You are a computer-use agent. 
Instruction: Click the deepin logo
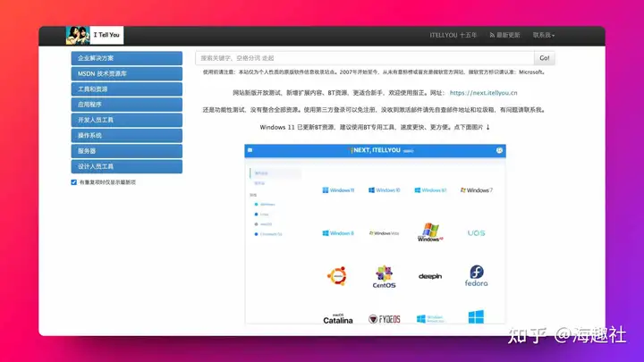(x=430, y=276)
